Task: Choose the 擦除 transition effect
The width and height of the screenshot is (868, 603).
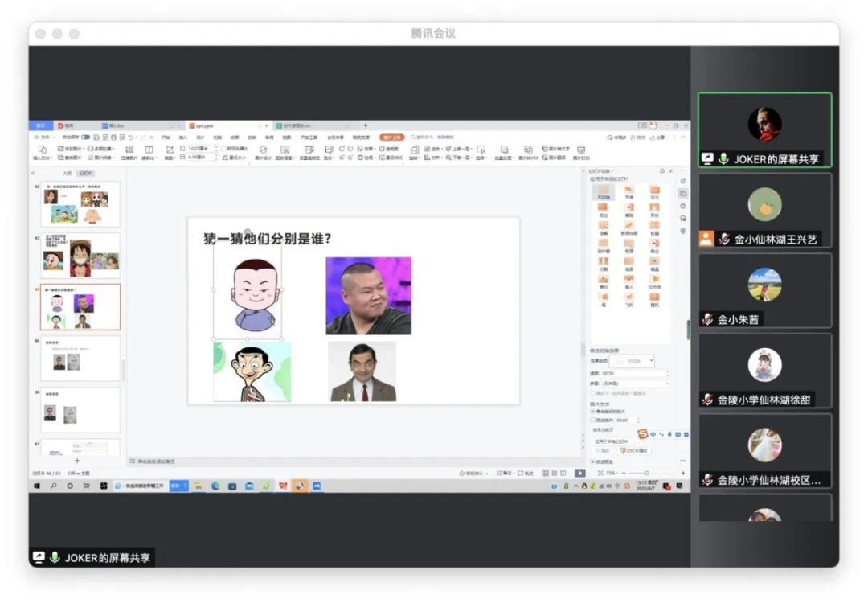Action: tap(628, 209)
